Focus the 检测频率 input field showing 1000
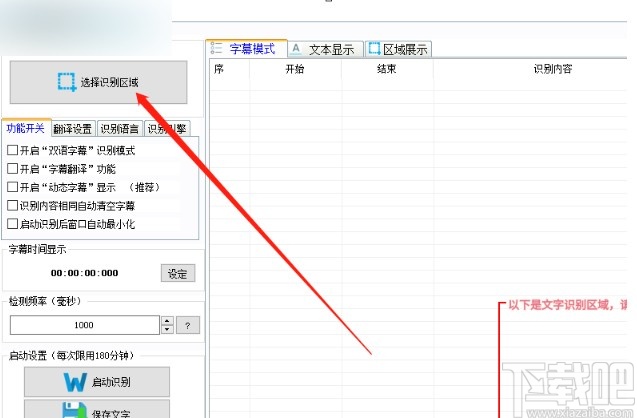The height and width of the screenshot is (418, 637). tap(84, 325)
